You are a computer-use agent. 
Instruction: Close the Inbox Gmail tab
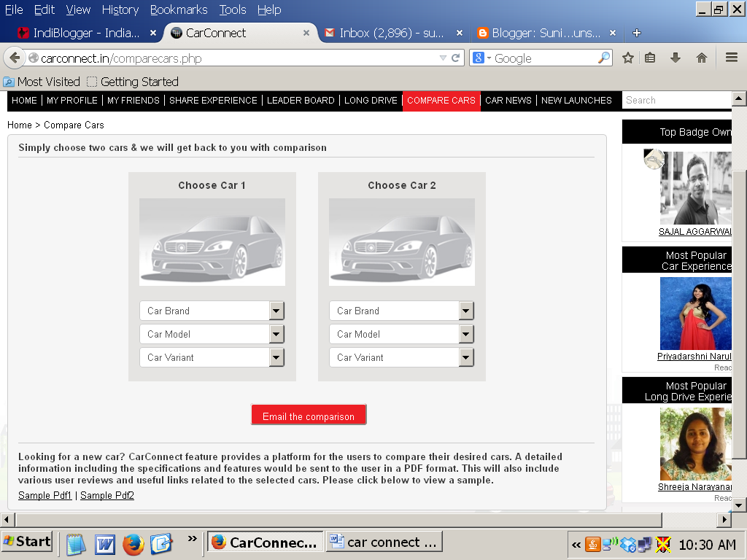460,33
